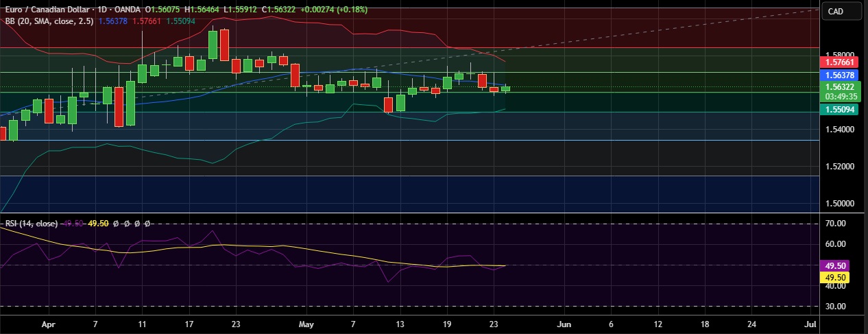Screen dimensions: 868x334
Task: Click yellow 49.50 RSI axis label
Action: pos(834,277)
